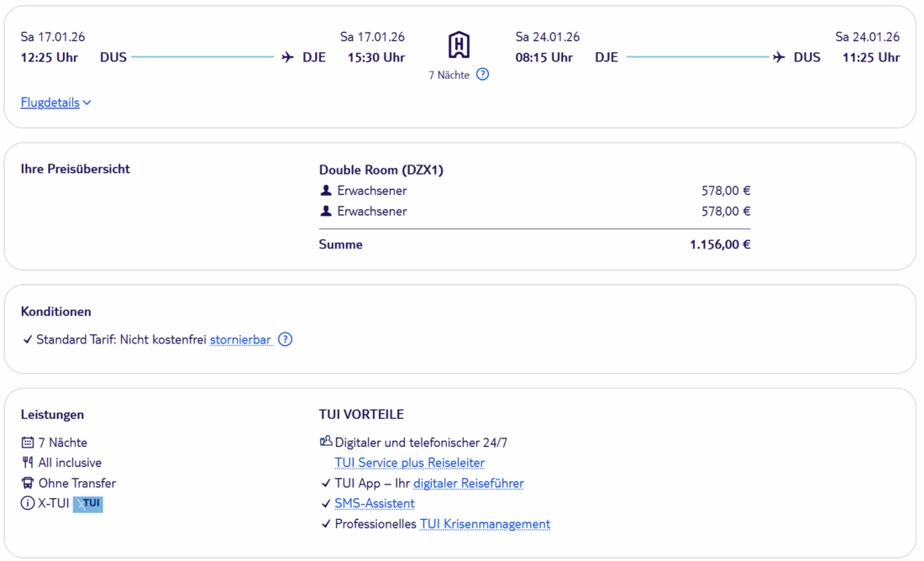Click the 24/7 service agent icon

pyautogui.click(x=326, y=442)
